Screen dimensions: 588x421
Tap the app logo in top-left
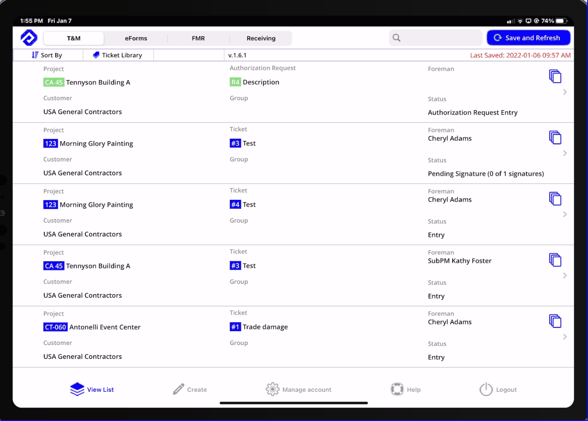[x=29, y=38]
